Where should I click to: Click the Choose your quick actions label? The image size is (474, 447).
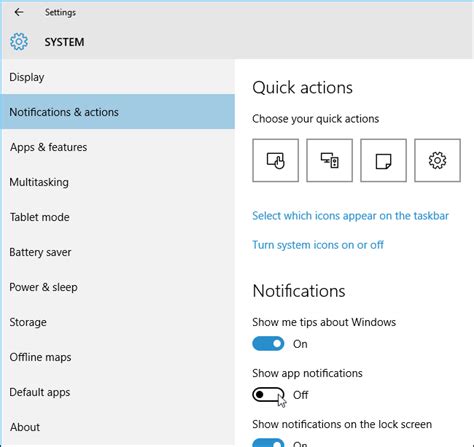coord(316,119)
